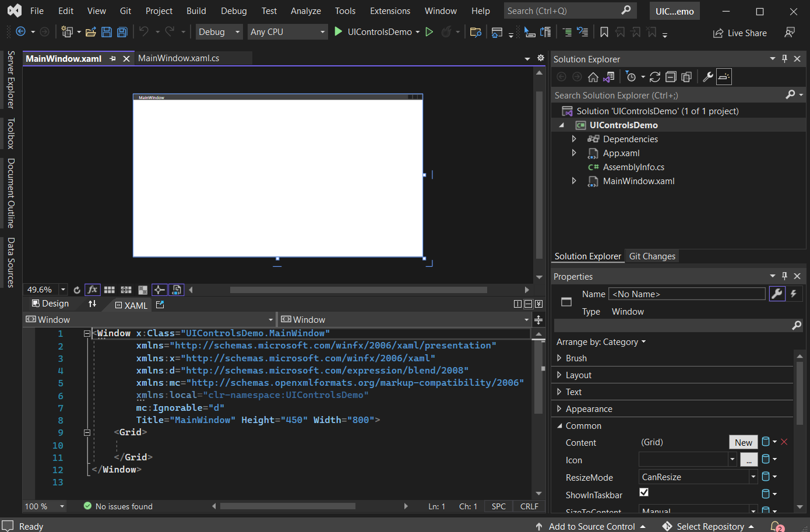
Task: Click the Solution Explorer sync refresh icon
Action: coord(655,77)
